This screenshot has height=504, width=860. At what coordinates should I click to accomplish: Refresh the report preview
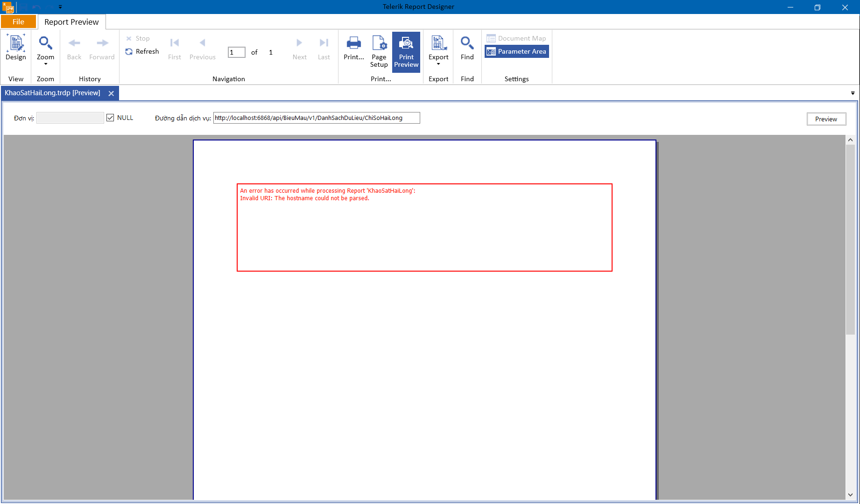[x=142, y=51]
